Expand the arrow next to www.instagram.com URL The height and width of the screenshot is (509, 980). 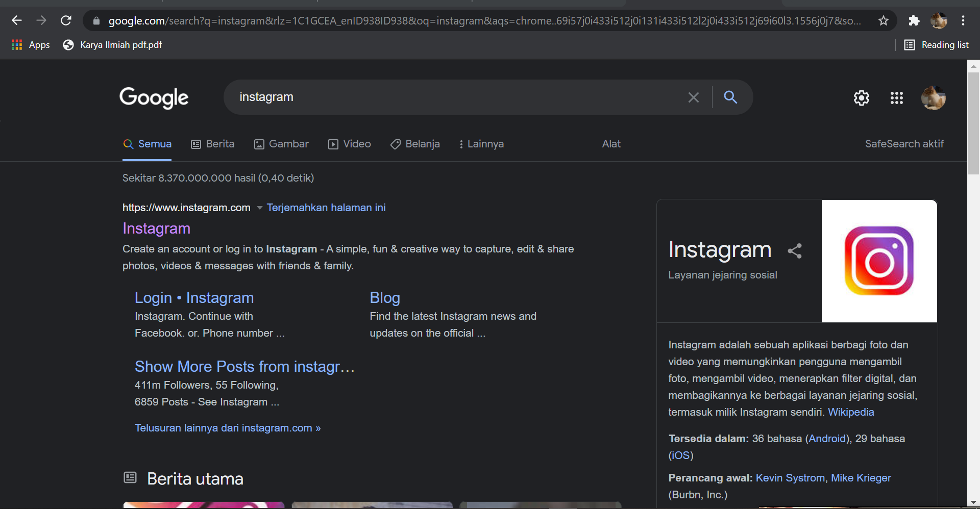pyautogui.click(x=259, y=208)
